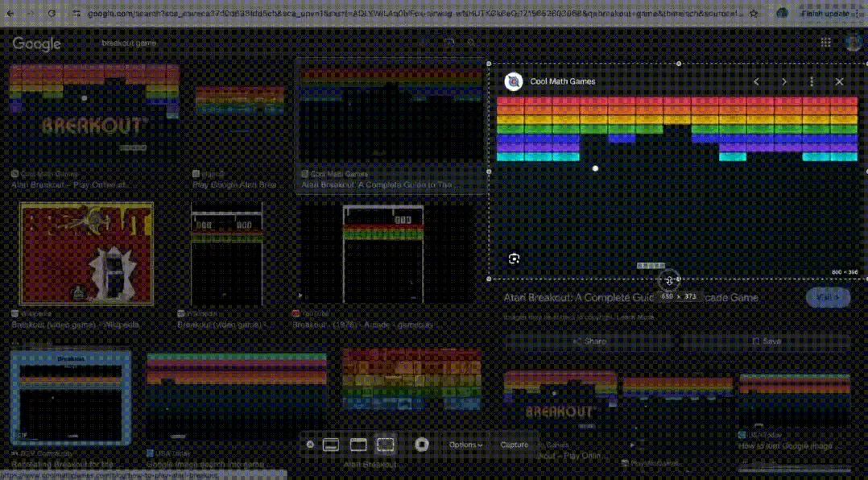
Task: Go back in the browser
Action: coord(10,13)
